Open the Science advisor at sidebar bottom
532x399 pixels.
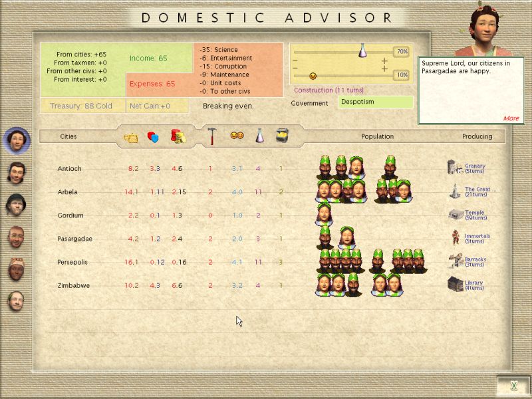point(16,301)
